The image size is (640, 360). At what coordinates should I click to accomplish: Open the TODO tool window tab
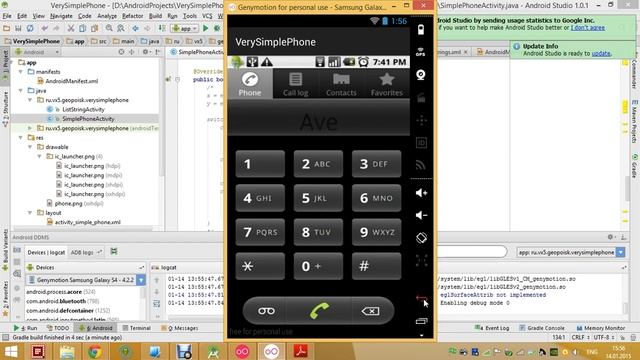point(58,328)
